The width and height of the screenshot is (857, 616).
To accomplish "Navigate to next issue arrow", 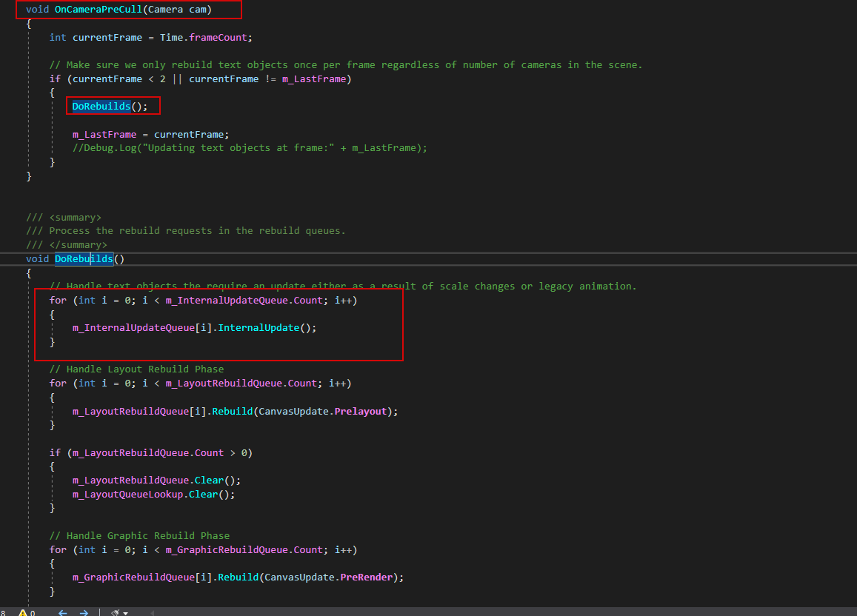I will [x=84, y=612].
